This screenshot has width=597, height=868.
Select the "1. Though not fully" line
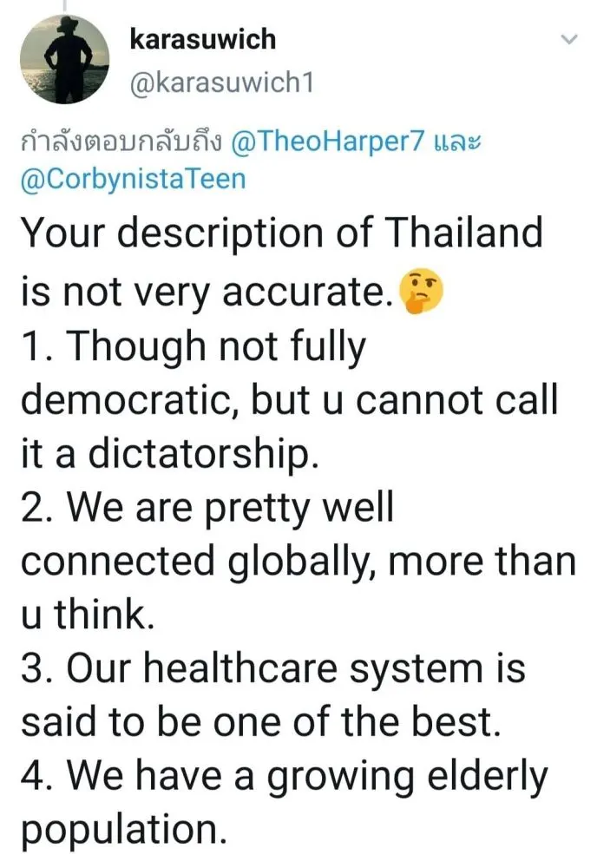coord(193,349)
